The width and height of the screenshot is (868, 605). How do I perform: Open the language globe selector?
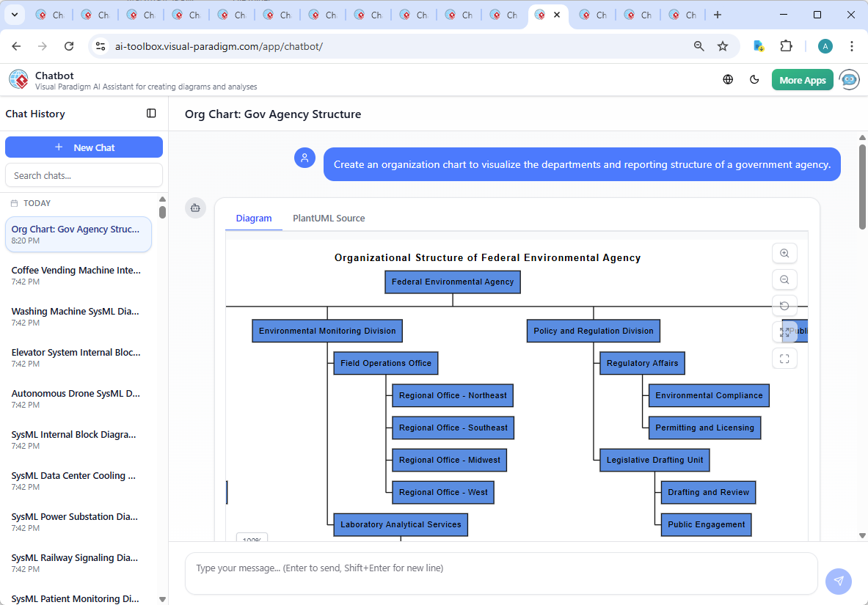pyautogui.click(x=728, y=79)
